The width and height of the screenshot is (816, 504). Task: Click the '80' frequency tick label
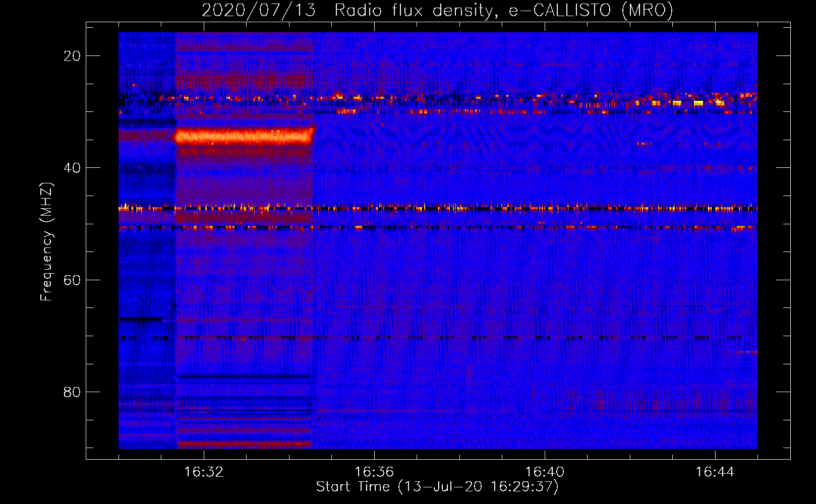click(72, 392)
